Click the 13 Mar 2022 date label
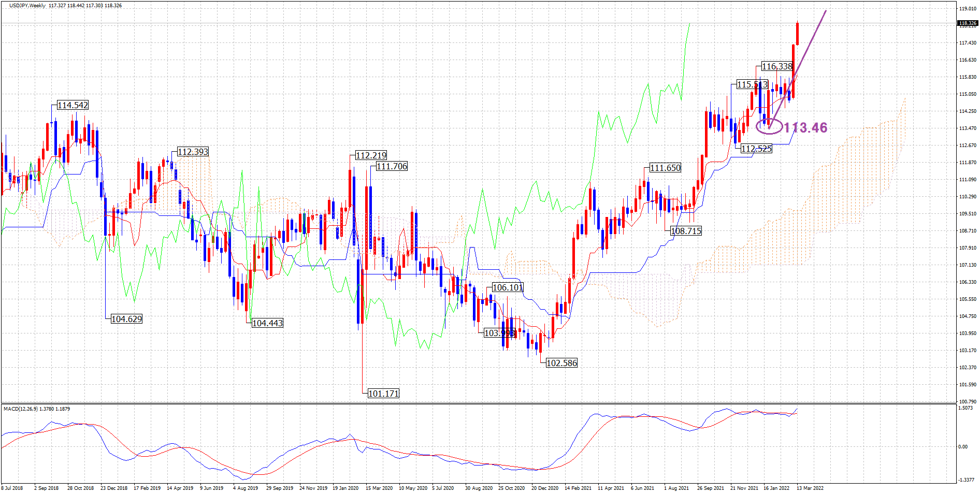The height and width of the screenshot is (494, 980). coord(810,488)
